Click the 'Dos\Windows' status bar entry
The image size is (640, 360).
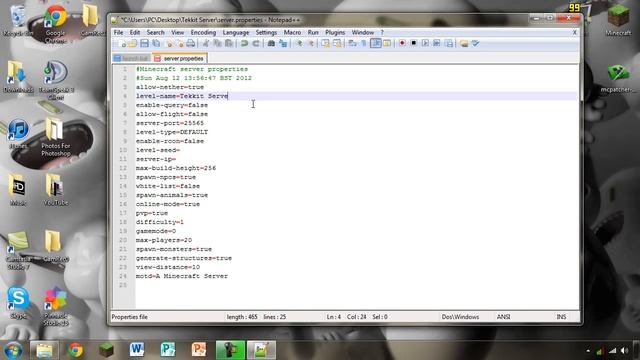tap(460, 317)
